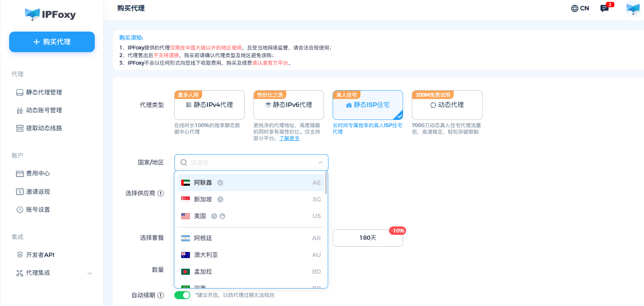Click the 购买须知 heading
Viewport: 644px width, 306px height.
coord(131,38)
